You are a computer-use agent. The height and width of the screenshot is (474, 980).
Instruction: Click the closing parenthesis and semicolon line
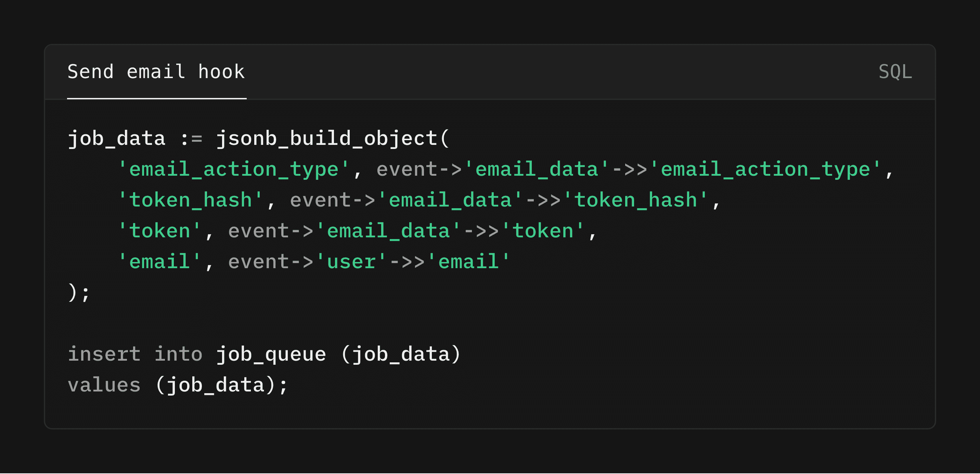tap(79, 292)
